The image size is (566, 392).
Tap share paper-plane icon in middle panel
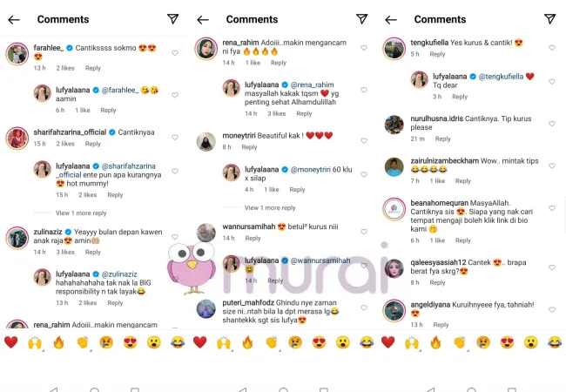[361, 19]
